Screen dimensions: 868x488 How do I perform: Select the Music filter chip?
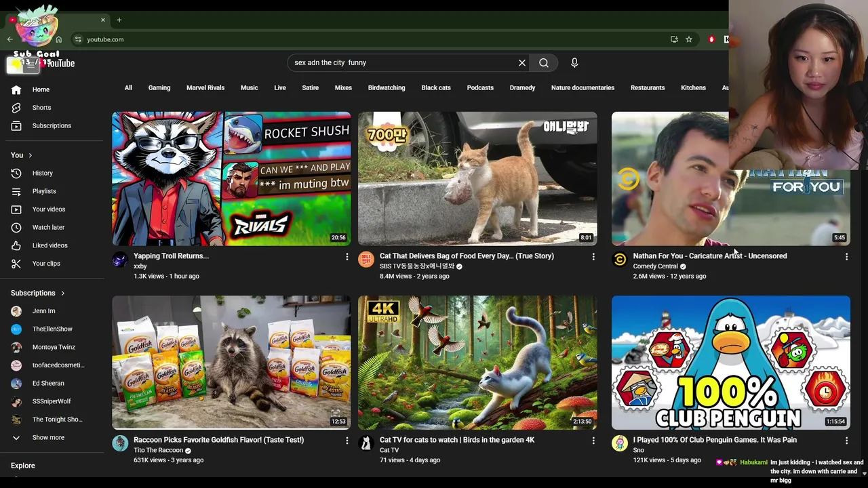(249, 88)
